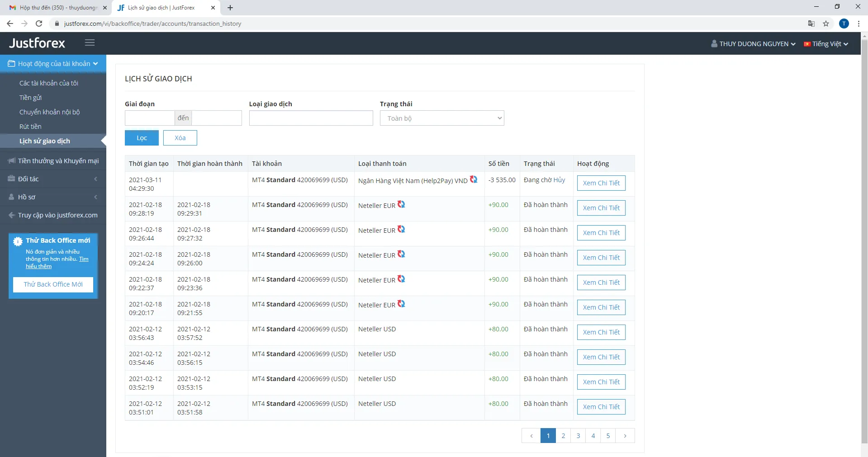Click the Lọc filter button
868x457 pixels.
pyautogui.click(x=142, y=138)
